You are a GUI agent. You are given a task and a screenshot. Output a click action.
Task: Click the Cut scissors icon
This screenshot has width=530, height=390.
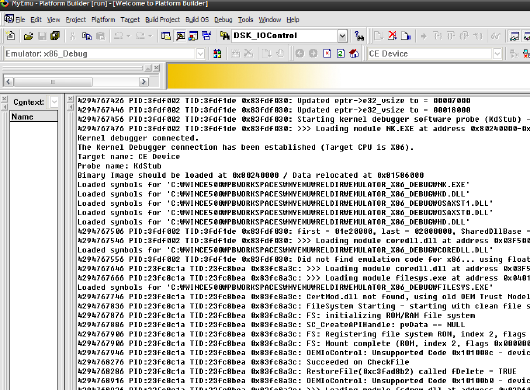click(72, 36)
